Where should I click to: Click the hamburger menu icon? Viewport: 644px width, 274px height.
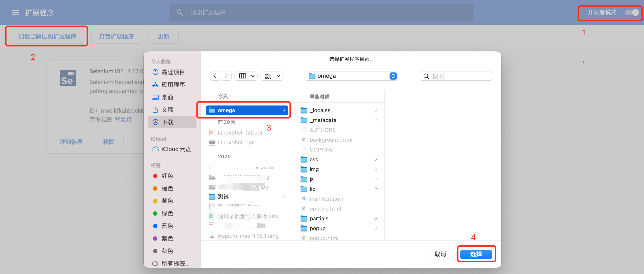[x=15, y=13]
